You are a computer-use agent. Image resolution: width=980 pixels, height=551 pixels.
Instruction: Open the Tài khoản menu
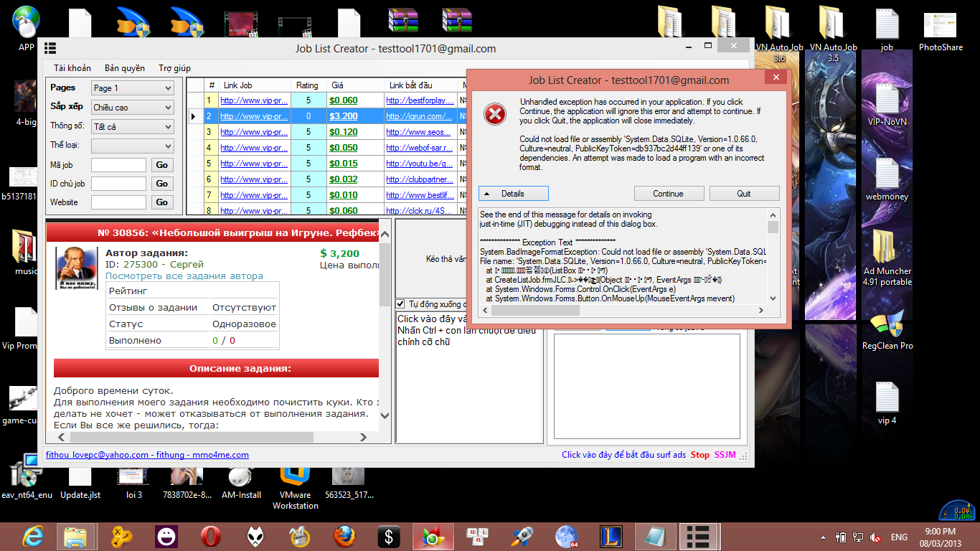(72, 68)
